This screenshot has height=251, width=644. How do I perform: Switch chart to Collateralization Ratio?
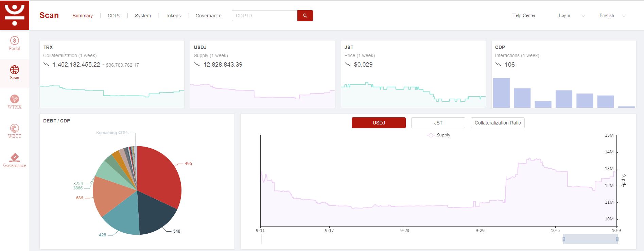(498, 123)
